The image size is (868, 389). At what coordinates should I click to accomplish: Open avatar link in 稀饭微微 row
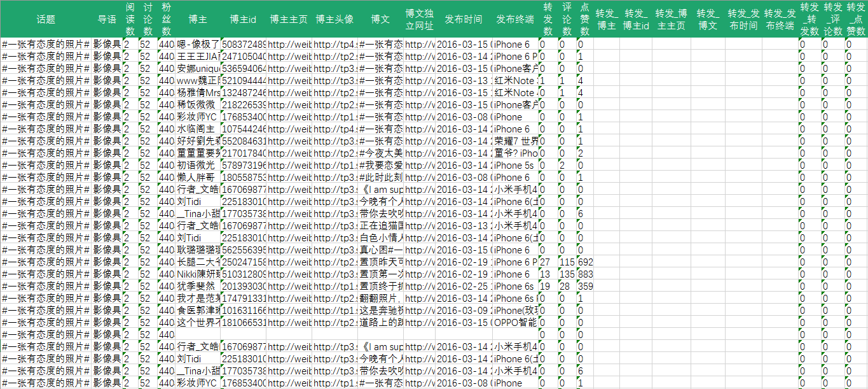[x=334, y=105]
